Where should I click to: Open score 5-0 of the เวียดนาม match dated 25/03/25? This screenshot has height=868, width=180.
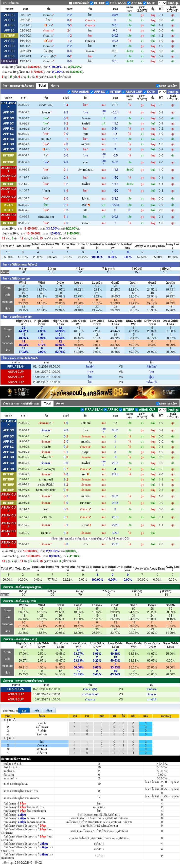coord(66,544)
